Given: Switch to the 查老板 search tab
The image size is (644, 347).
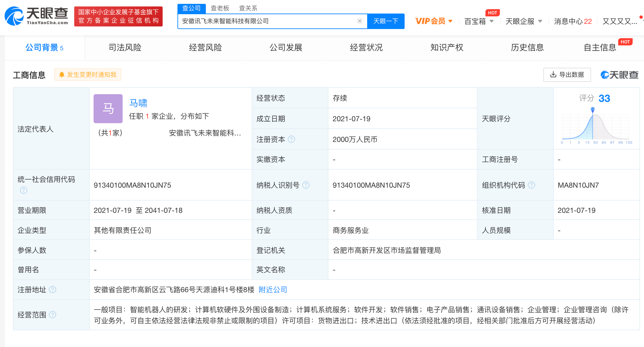Looking at the screenshot, I should point(220,8).
